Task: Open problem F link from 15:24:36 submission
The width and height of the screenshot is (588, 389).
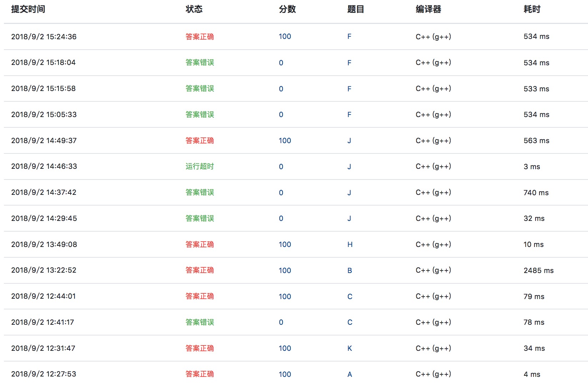Action: tap(349, 36)
